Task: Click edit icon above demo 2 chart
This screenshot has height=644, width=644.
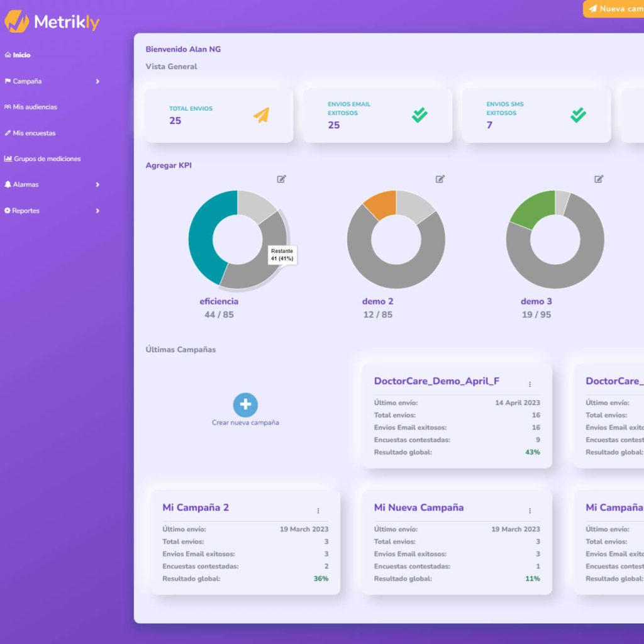Action: 440,179
